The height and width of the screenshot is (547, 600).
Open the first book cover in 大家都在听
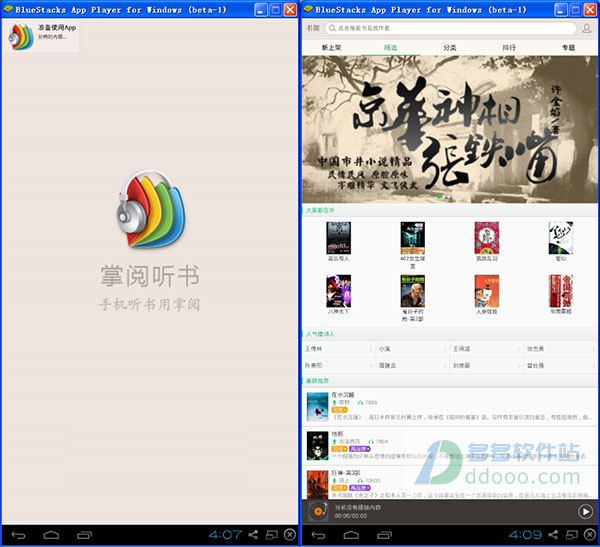[x=338, y=238]
